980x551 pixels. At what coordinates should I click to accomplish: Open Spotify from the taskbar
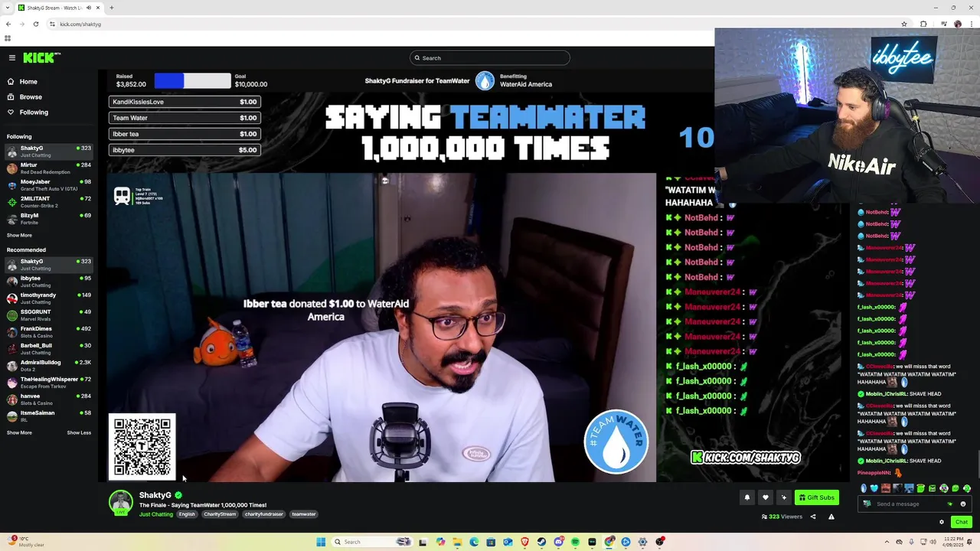coord(575,542)
